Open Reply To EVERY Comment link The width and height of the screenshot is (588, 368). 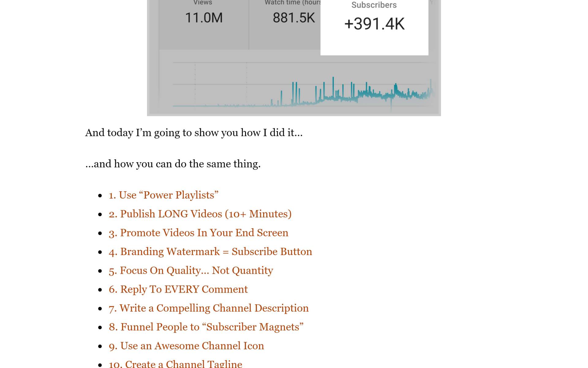[x=178, y=289]
